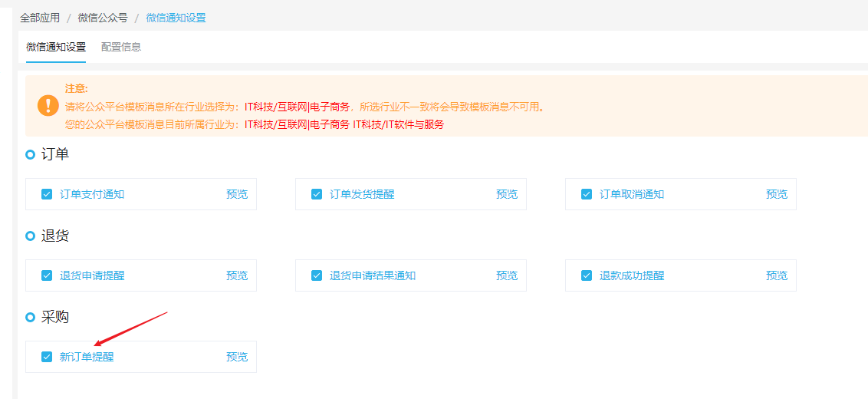The image size is (868, 399).
Task: Uncheck the 退货申请结果通知 checkbox
Action: click(x=317, y=275)
